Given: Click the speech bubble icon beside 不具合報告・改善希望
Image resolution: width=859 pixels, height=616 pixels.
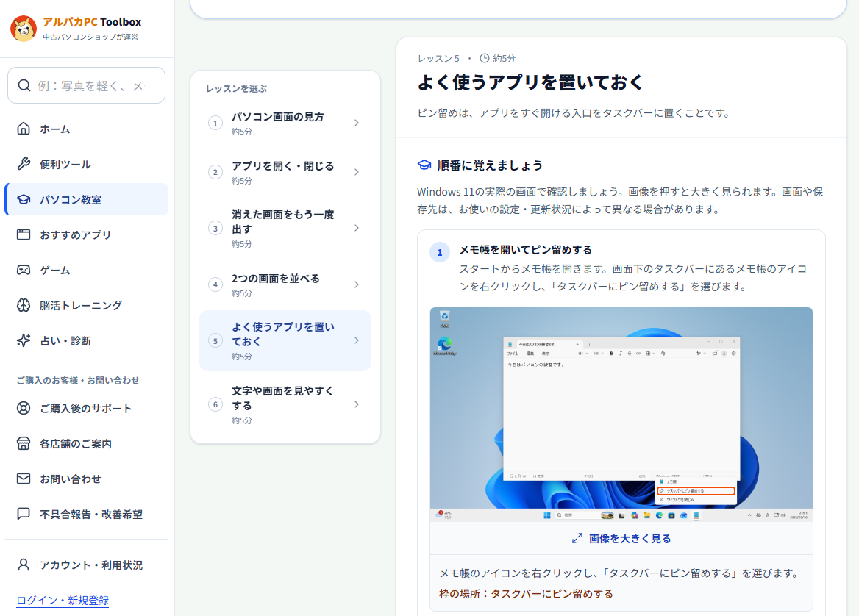Looking at the screenshot, I should coord(24,514).
